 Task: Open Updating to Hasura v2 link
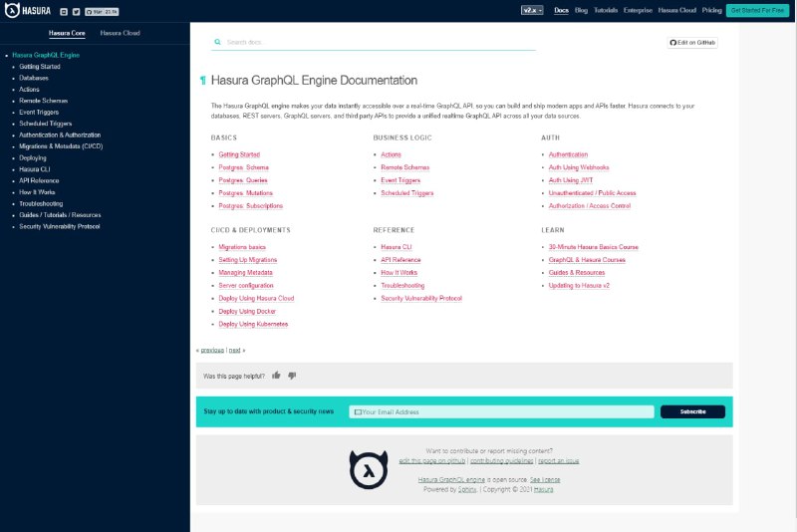[x=579, y=286]
